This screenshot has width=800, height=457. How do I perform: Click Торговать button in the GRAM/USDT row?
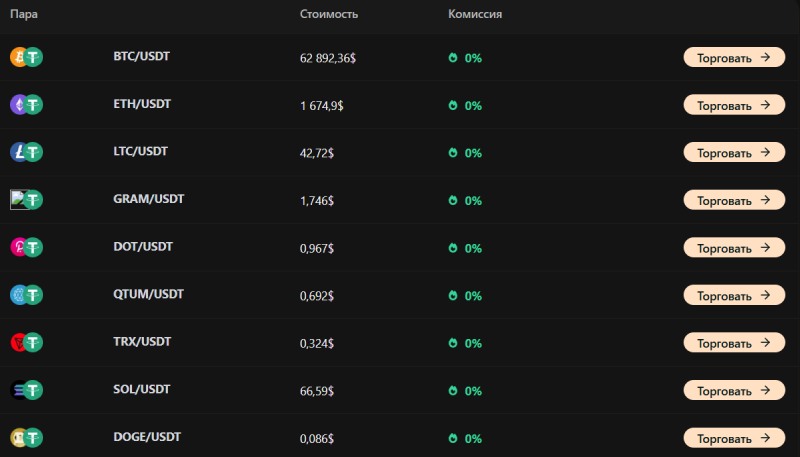point(734,200)
